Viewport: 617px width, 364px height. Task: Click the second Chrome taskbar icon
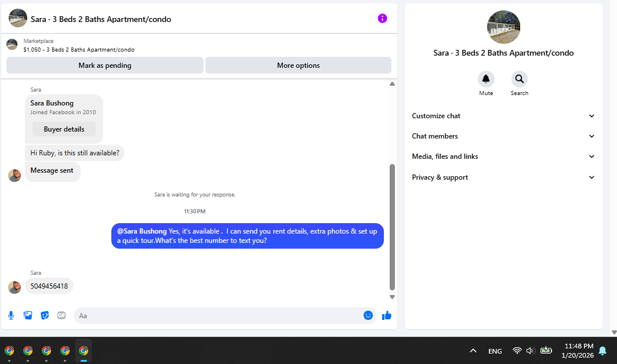pos(28,350)
